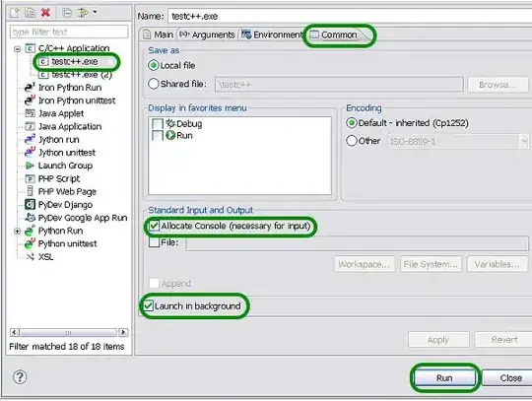Image resolution: width=532 pixels, height=401 pixels.
Task: Select testc++.exe configuration in tree
Action: (75, 62)
